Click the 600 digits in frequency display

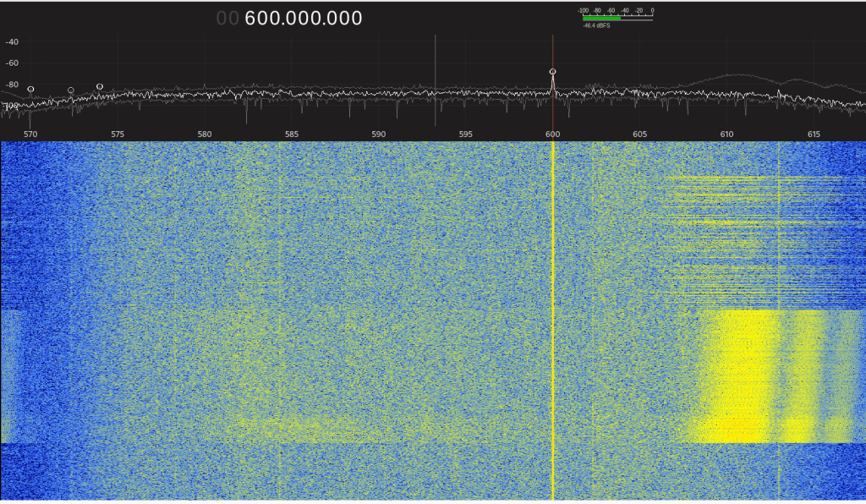[261, 19]
